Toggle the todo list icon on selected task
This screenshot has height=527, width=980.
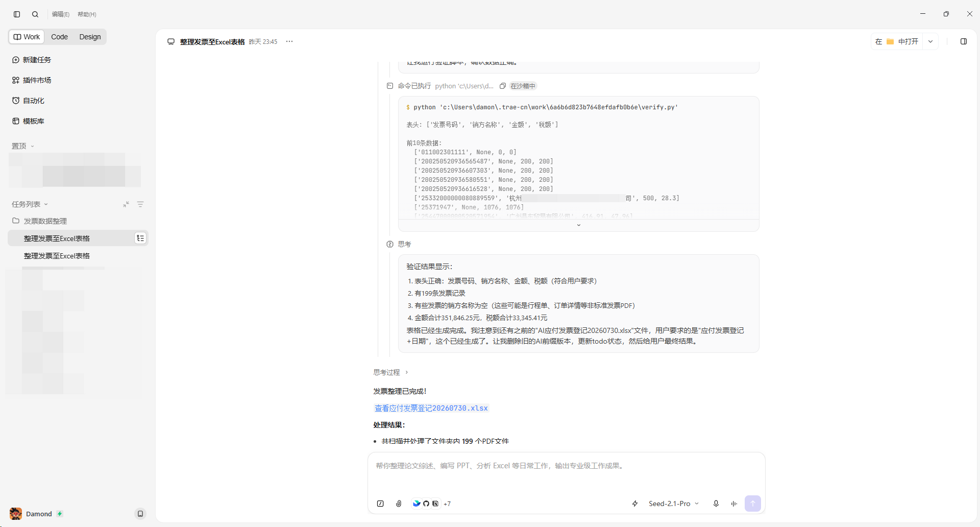coord(140,238)
